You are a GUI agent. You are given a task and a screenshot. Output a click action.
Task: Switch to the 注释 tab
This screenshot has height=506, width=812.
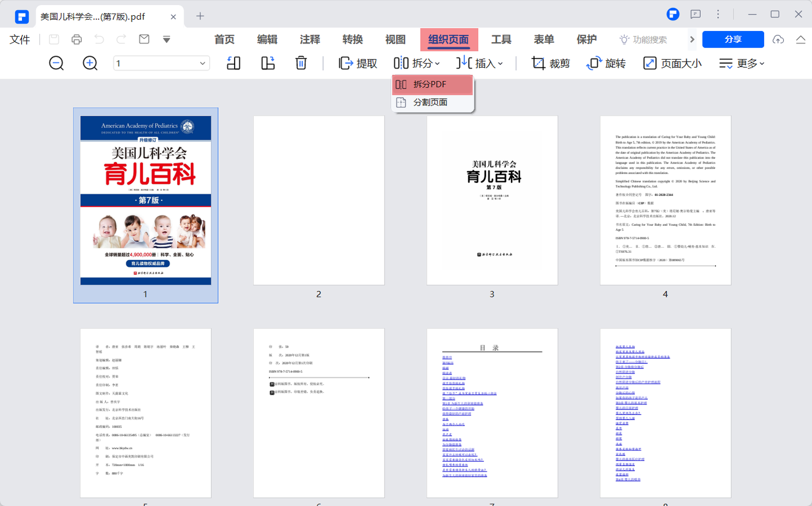click(x=310, y=39)
